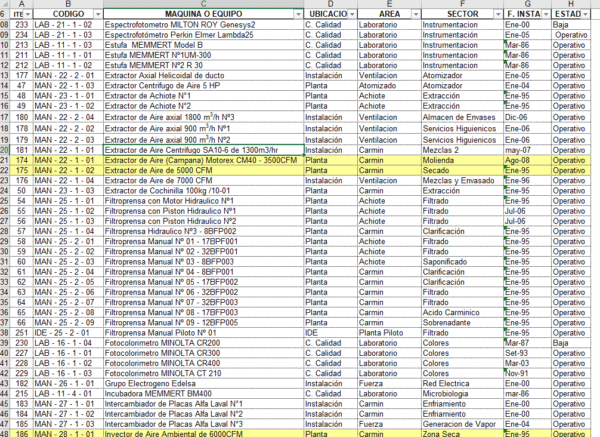Open the UBICACIO column filter dropdown
Image resolution: width=600 pixels, height=437 pixels.
(x=352, y=14)
